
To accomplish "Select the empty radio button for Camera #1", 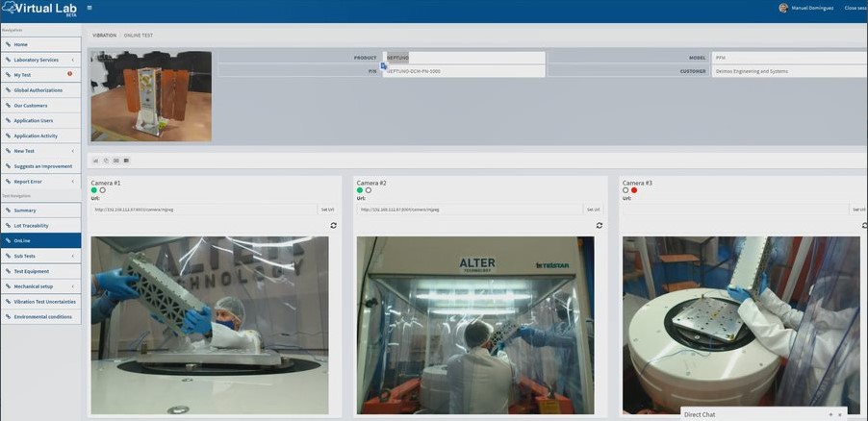I will coord(102,190).
